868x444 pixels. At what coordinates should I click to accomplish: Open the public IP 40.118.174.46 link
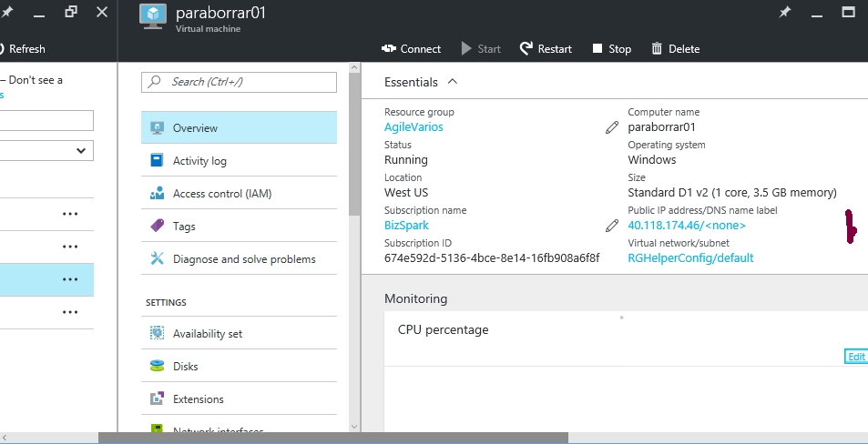point(687,225)
